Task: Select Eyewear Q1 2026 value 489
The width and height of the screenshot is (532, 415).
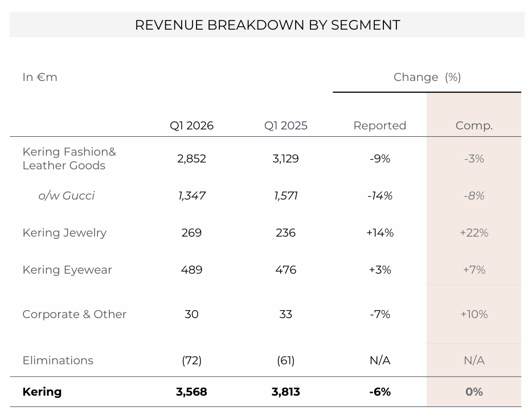Action: click(x=191, y=270)
